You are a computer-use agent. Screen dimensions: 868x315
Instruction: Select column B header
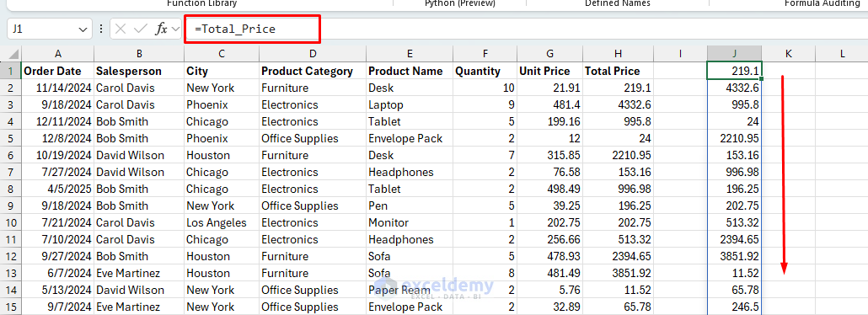pos(139,54)
